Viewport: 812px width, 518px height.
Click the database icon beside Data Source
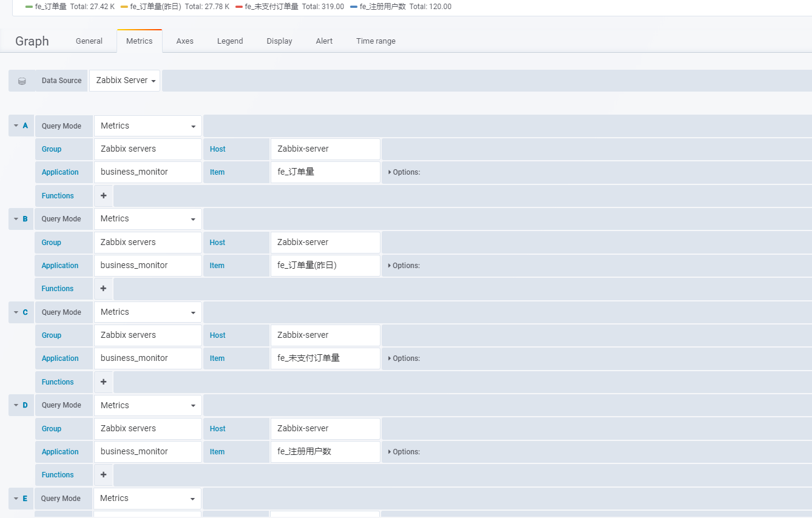pyautogui.click(x=22, y=81)
